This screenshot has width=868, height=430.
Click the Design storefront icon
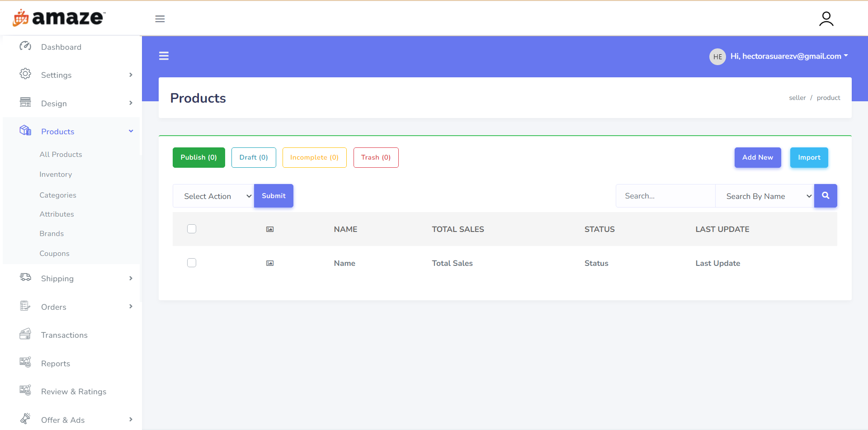coord(25,102)
